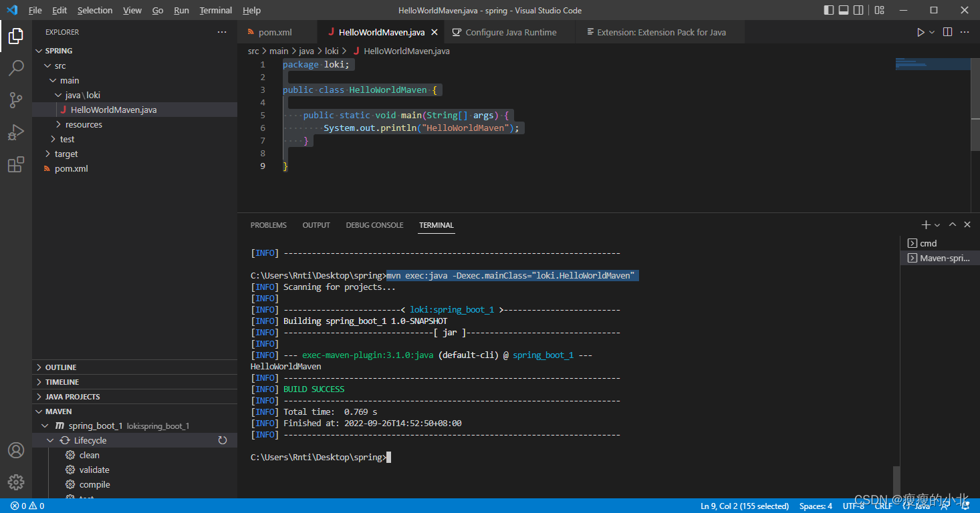Viewport: 980px width, 513px height.
Task: Open the File menu
Action: 35,10
